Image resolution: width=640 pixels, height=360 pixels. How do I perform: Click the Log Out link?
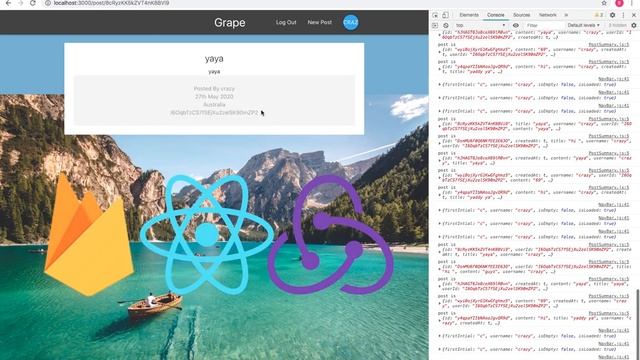(286, 22)
